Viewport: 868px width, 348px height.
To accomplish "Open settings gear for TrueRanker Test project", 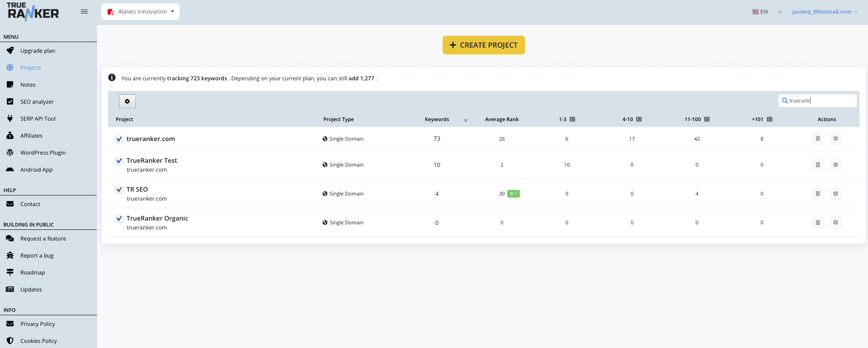I will (x=836, y=165).
